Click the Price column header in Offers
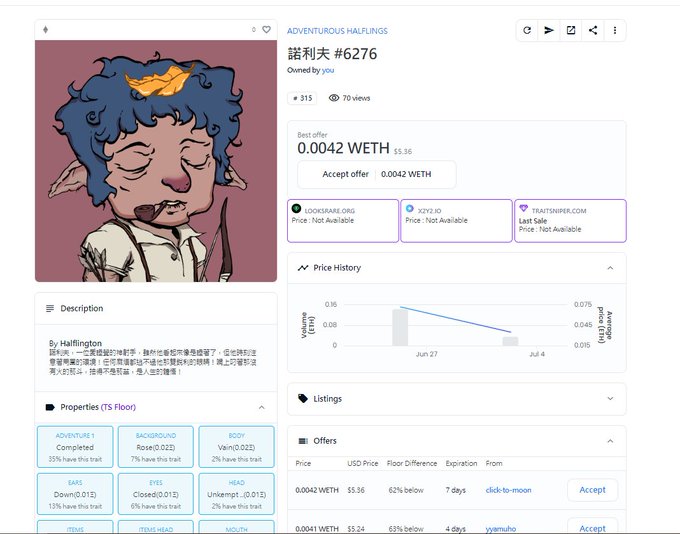 pos(303,463)
